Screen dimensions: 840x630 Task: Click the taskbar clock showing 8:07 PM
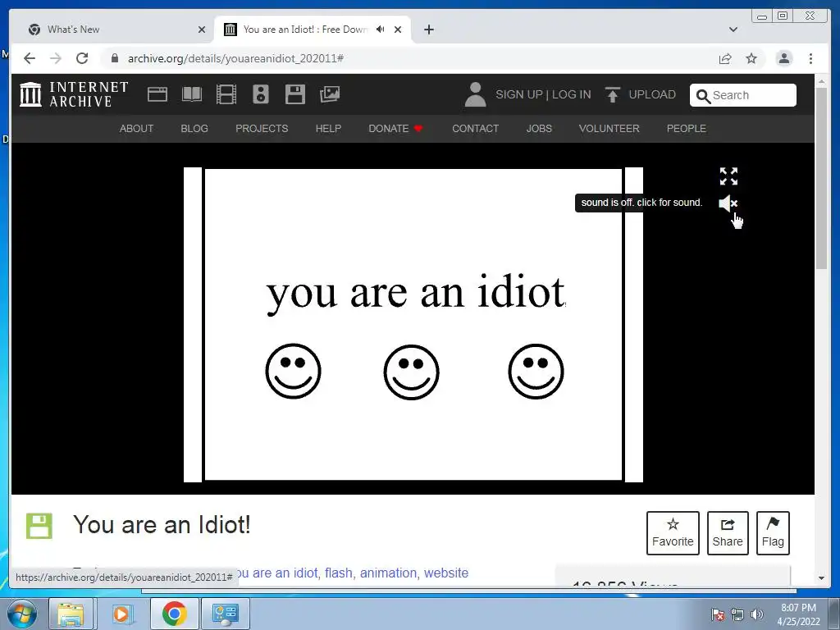pyautogui.click(x=798, y=614)
